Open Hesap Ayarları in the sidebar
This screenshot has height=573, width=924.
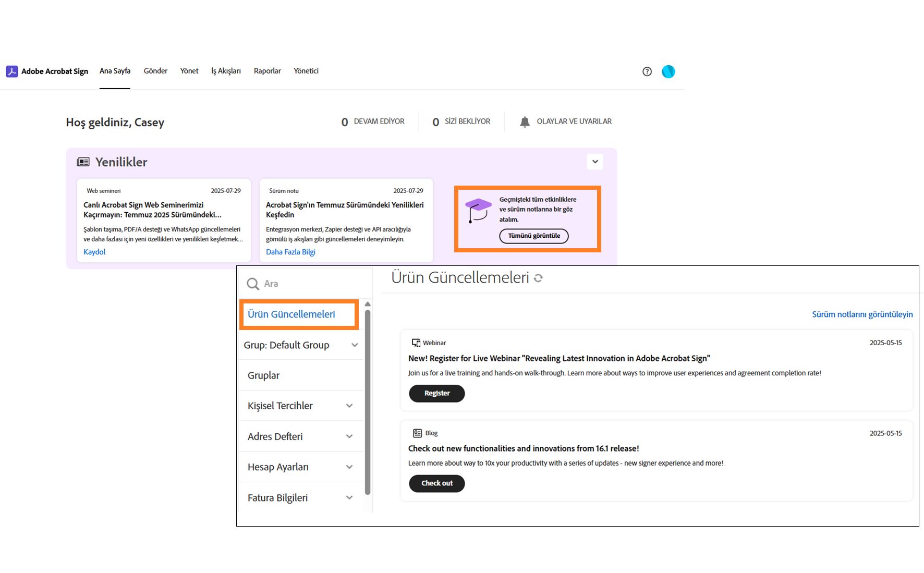(x=278, y=467)
